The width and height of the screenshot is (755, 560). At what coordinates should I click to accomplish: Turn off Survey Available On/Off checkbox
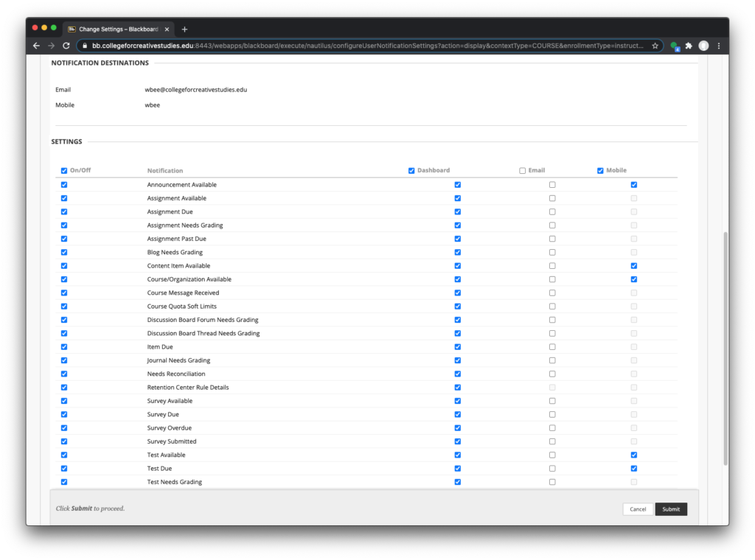[64, 401]
